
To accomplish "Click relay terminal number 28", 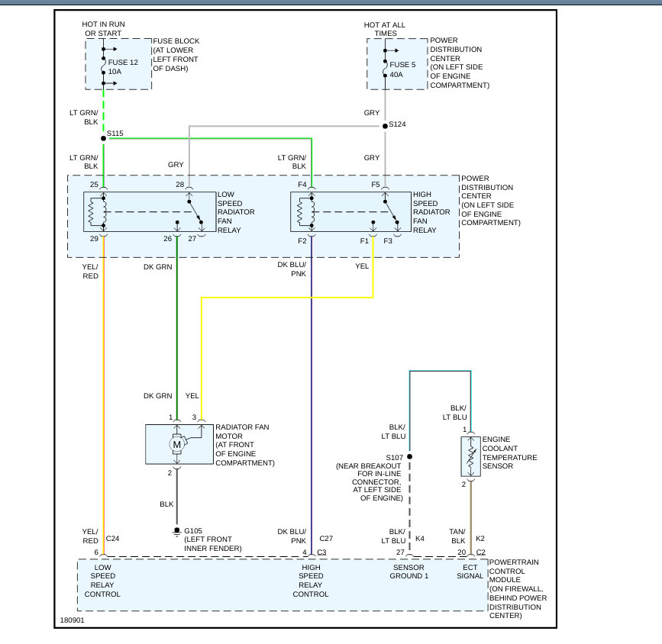I will (x=180, y=185).
